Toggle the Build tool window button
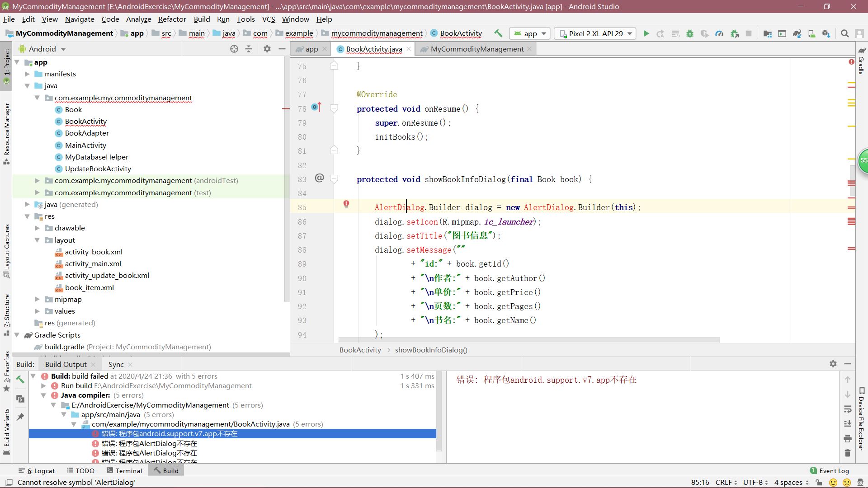Screen dimensions: 868x488 coord(166,470)
